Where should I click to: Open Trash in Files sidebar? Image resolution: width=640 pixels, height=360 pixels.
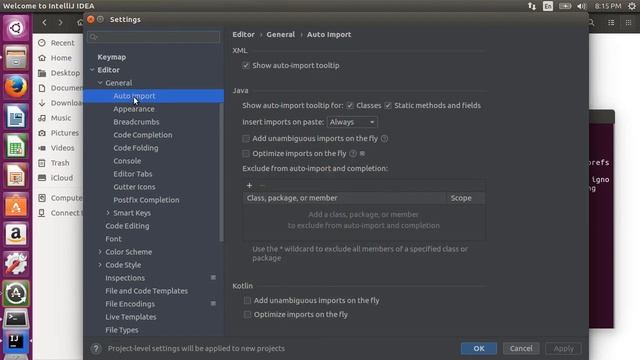pyautogui.click(x=60, y=163)
